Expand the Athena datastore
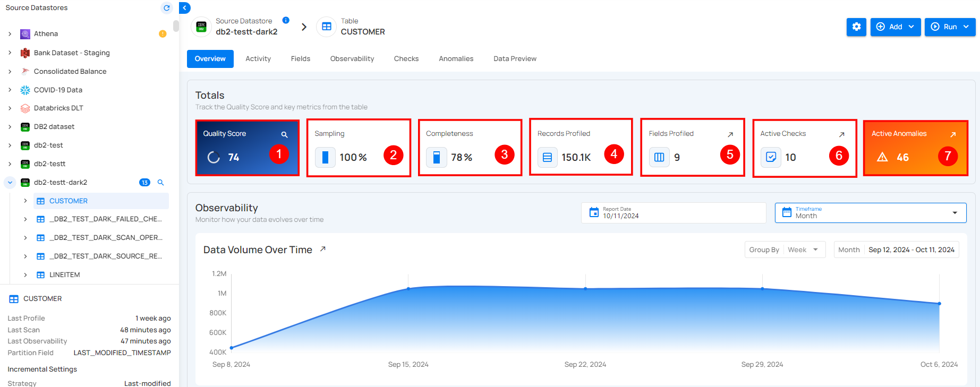Image resolution: width=980 pixels, height=387 pixels. (10, 34)
